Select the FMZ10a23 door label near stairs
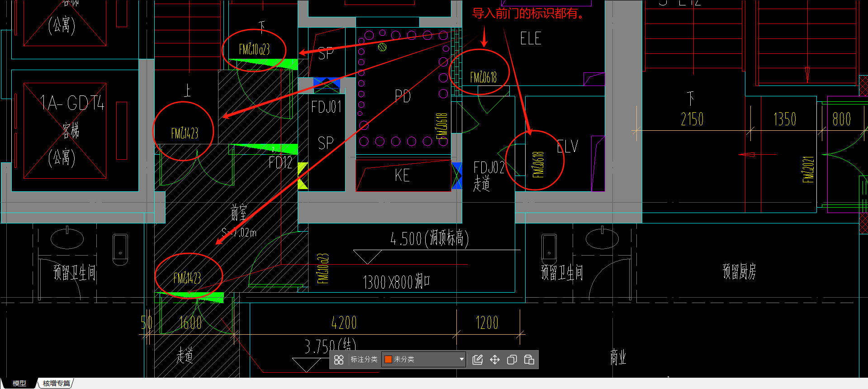Image resolution: width=868 pixels, height=389 pixels. coord(254,49)
